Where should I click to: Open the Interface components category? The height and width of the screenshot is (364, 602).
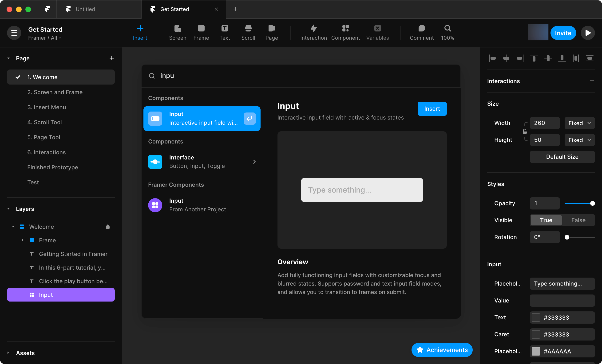(x=202, y=162)
